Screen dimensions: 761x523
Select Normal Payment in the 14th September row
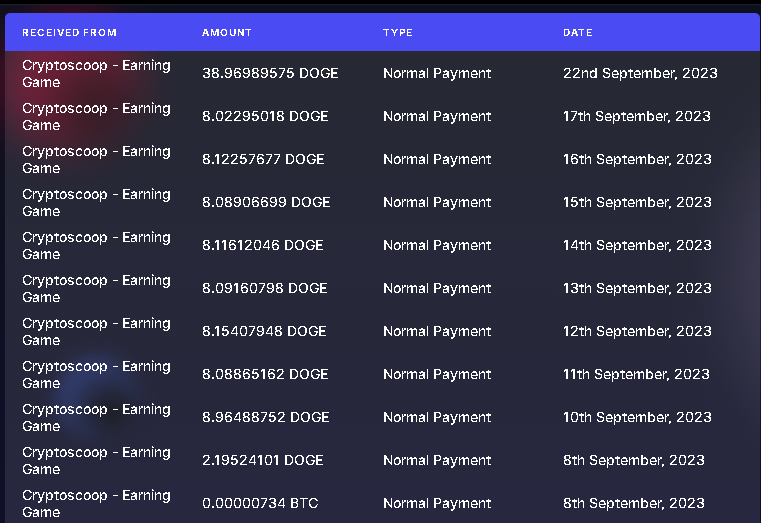click(x=437, y=245)
